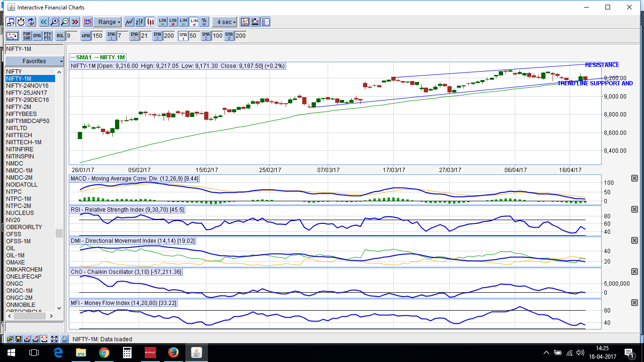Click the symbol list vertical scrollbar thumb
This screenshot has width=644, height=362.
(59, 233)
